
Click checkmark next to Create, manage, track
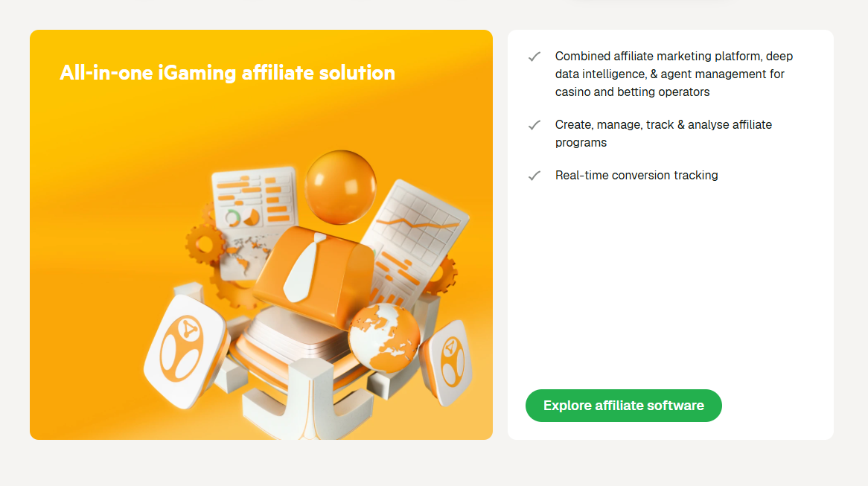click(534, 125)
